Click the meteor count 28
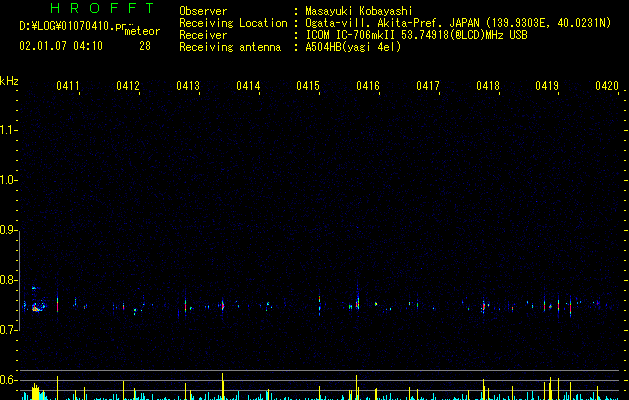Image resolution: width=629 pixels, height=400 pixels. point(145,46)
